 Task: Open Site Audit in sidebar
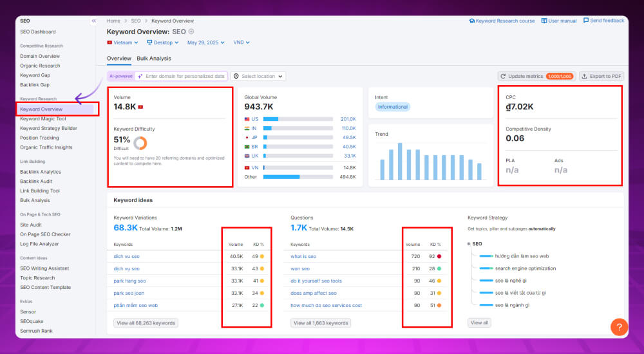(x=31, y=225)
